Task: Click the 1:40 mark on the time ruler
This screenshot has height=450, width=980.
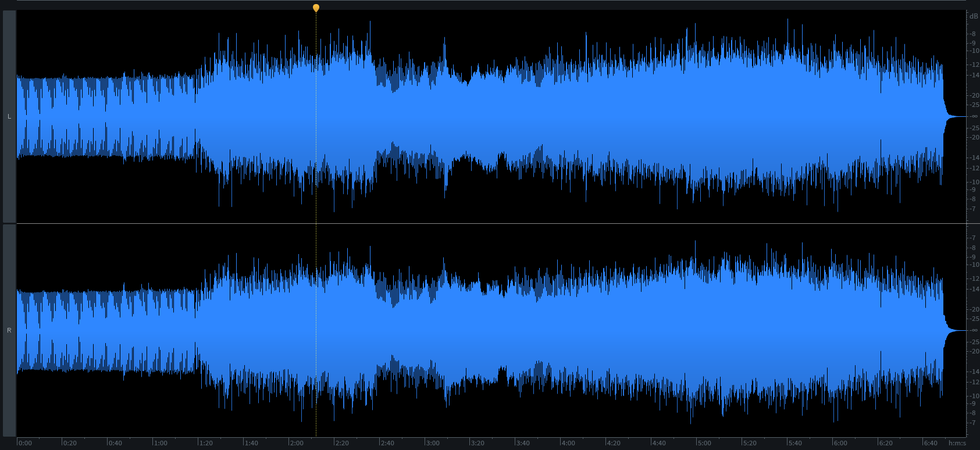Action: 251,443
